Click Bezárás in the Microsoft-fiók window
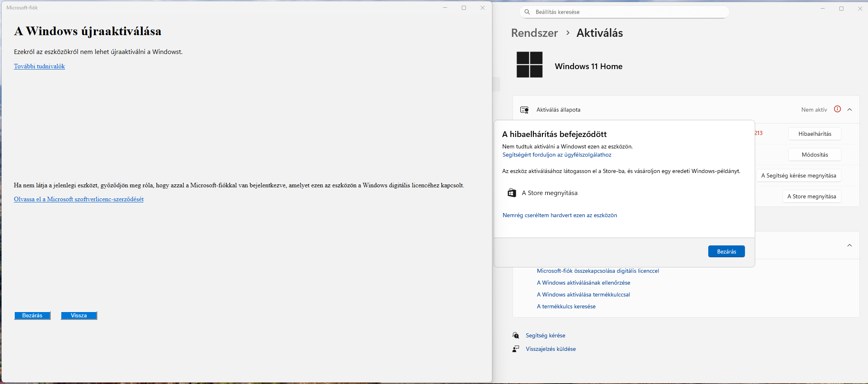 [32, 316]
